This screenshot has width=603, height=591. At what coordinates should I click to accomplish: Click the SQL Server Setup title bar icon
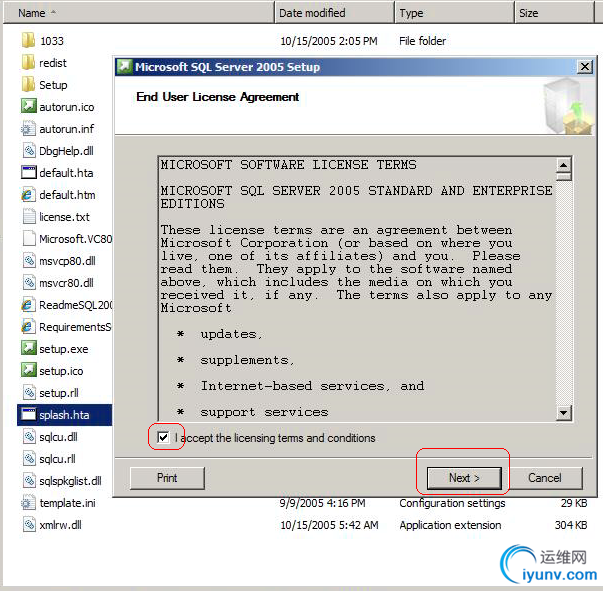coord(124,67)
